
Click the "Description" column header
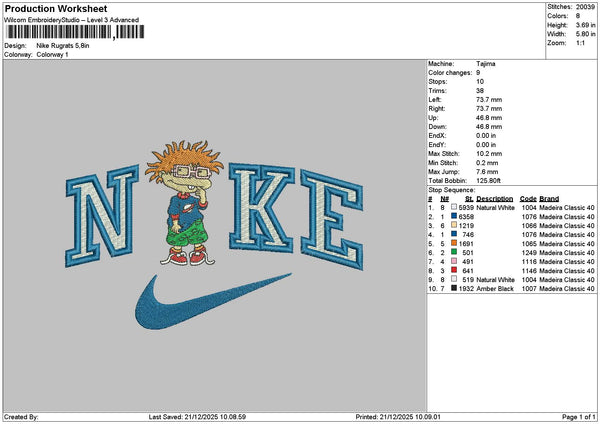point(495,199)
